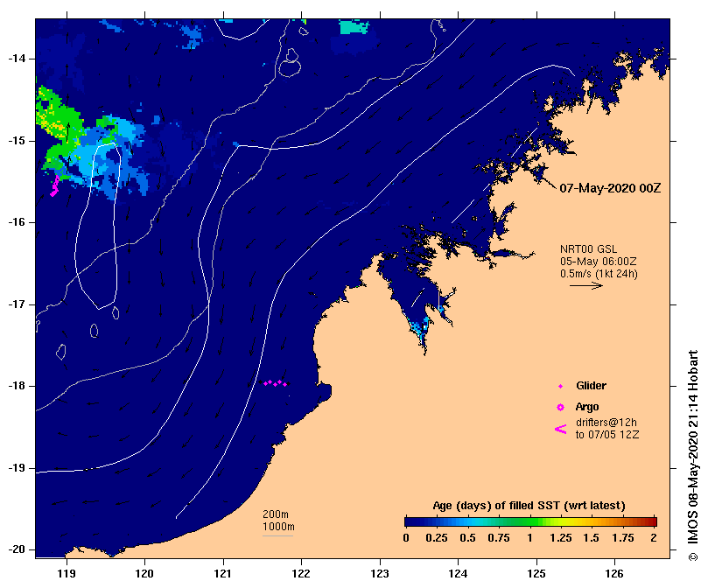Click the magenta drifters arrowhead legend symbol

pos(560,429)
